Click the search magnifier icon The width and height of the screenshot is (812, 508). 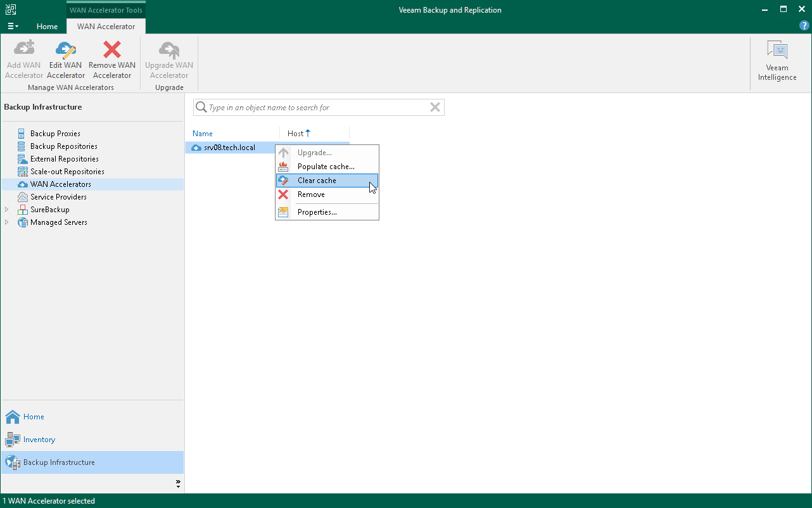pyautogui.click(x=201, y=108)
